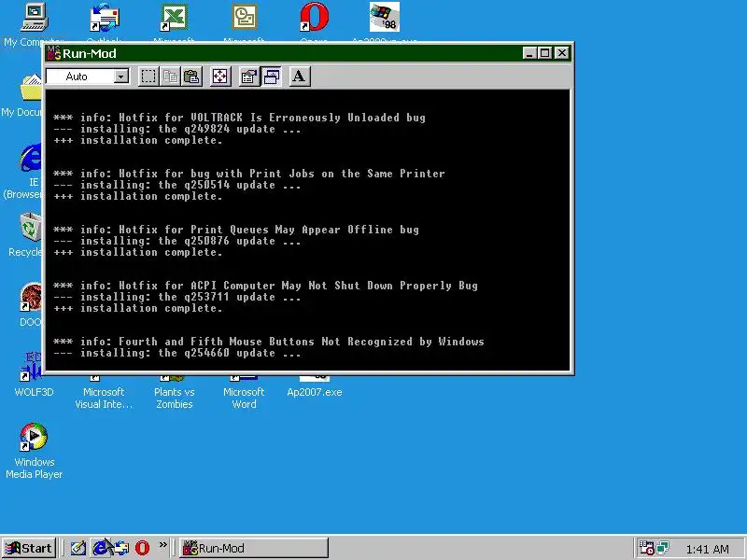
Task: Launch Opera from the quick launch bar
Action: [142, 548]
